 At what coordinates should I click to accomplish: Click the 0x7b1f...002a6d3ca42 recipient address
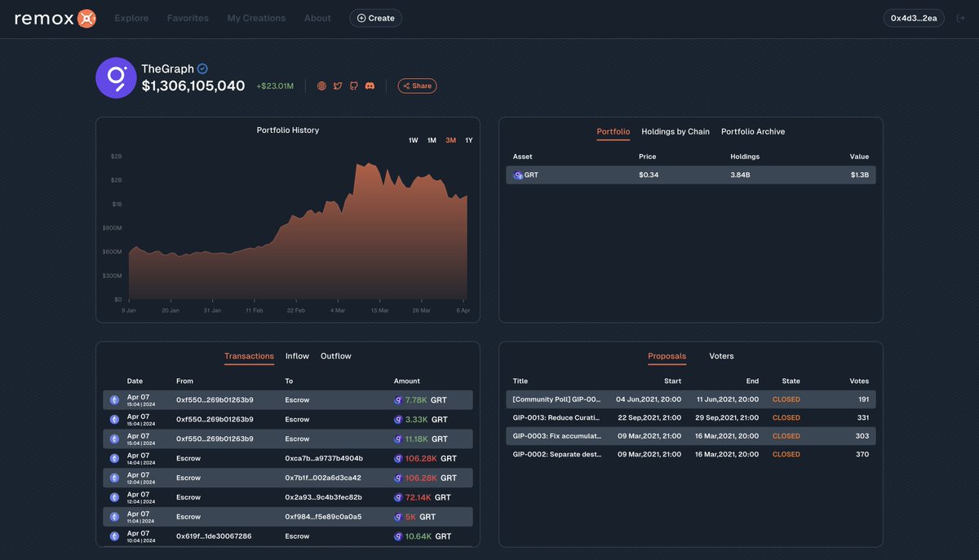click(323, 478)
